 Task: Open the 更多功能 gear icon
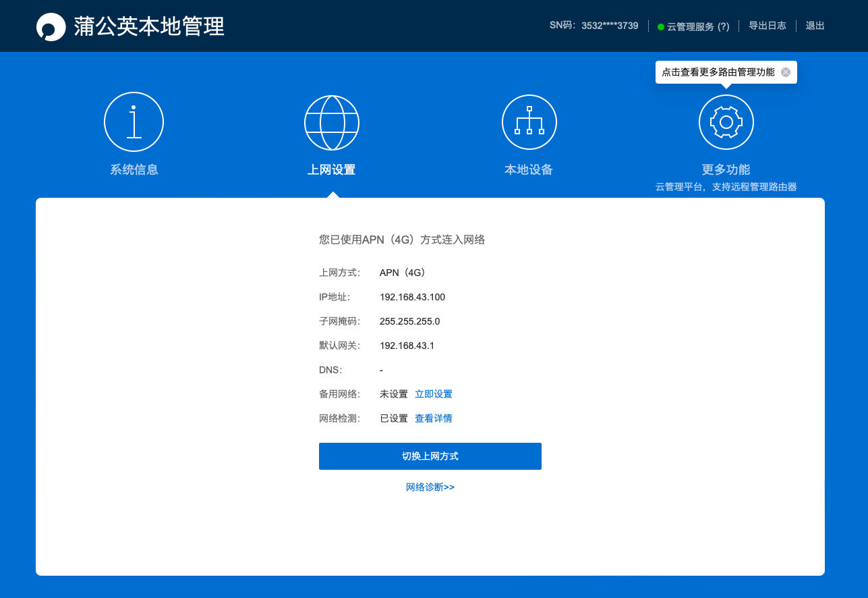click(x=726, y=121)
